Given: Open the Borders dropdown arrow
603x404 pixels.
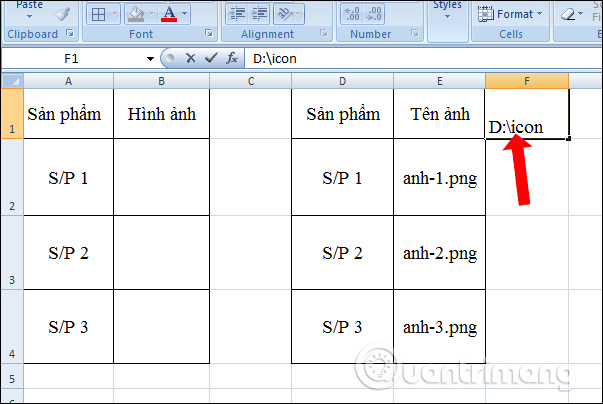Looking at the screenshot, I should click(115, 14).
